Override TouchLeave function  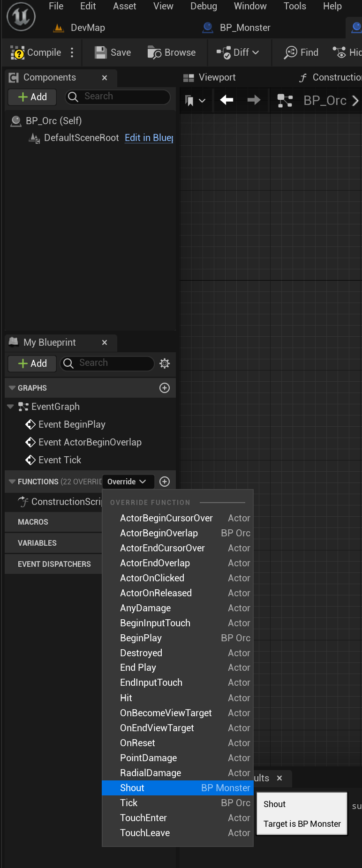coord(178,833)
